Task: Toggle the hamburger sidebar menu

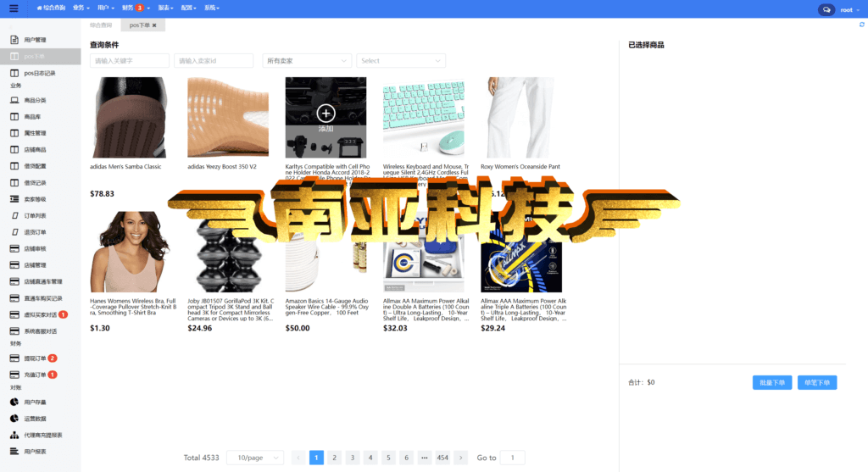Action: [x=14, y=8]
